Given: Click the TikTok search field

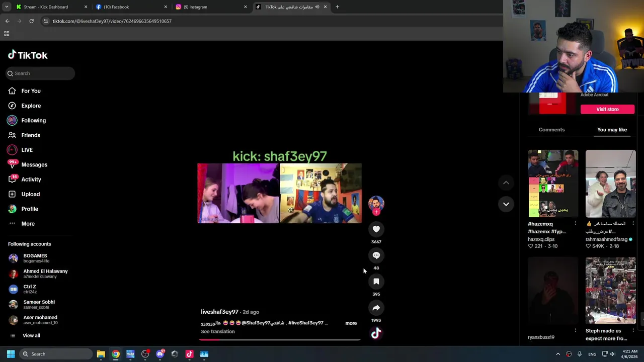Looking at the screenshot, I should point(40,73).
